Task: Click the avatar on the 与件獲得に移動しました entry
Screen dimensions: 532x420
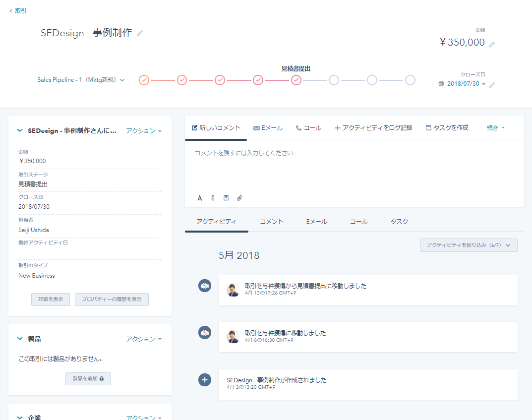Action: click(233, 337)
